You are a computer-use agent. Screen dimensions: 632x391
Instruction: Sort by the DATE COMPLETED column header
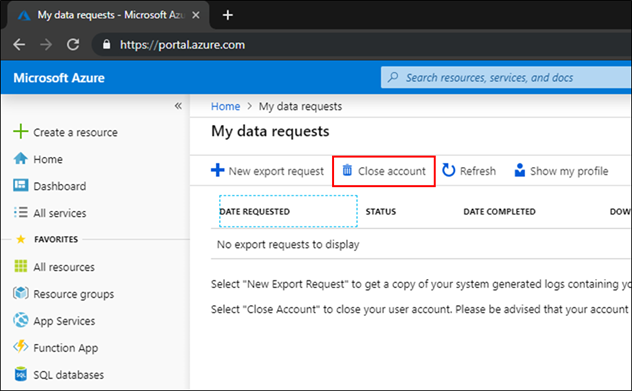(499, 212)
